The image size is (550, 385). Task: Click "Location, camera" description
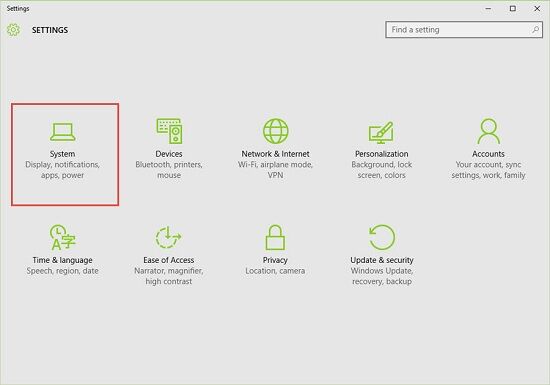pyautogui.click(x=275, y=271)
